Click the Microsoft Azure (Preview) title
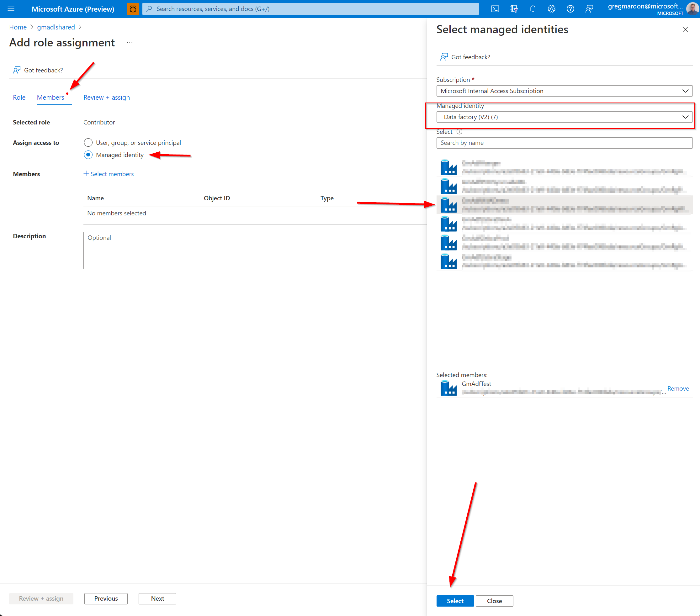 coord(73,9)
